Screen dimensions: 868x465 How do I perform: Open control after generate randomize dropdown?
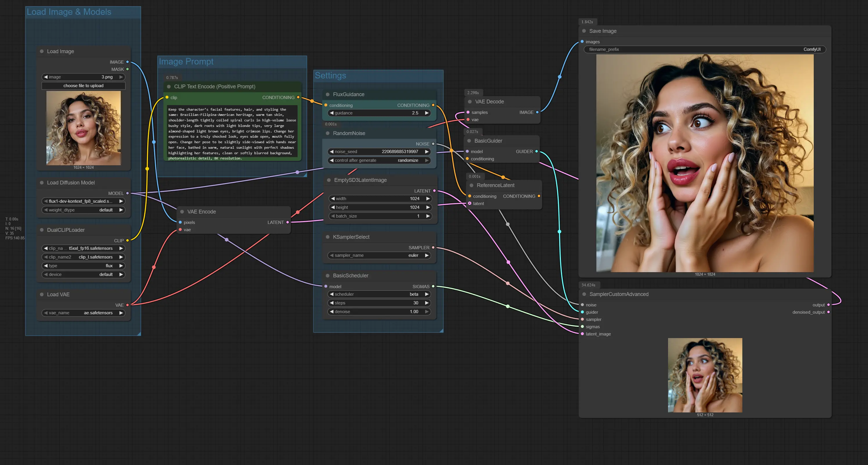pyautogui.click(x=379, y=160)
